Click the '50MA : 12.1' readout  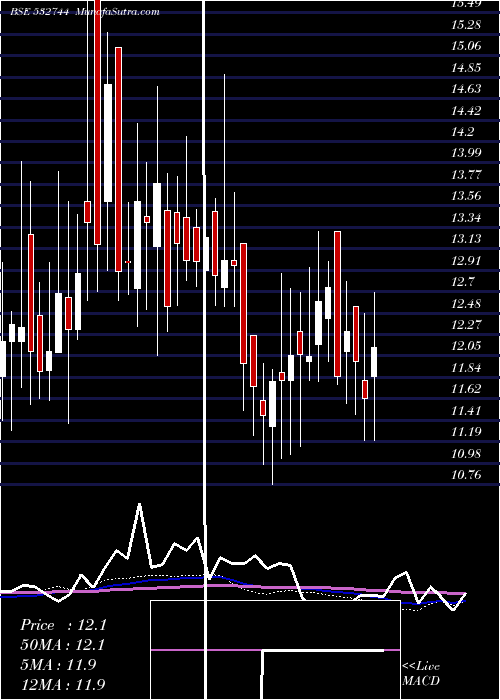coord(63,645)
